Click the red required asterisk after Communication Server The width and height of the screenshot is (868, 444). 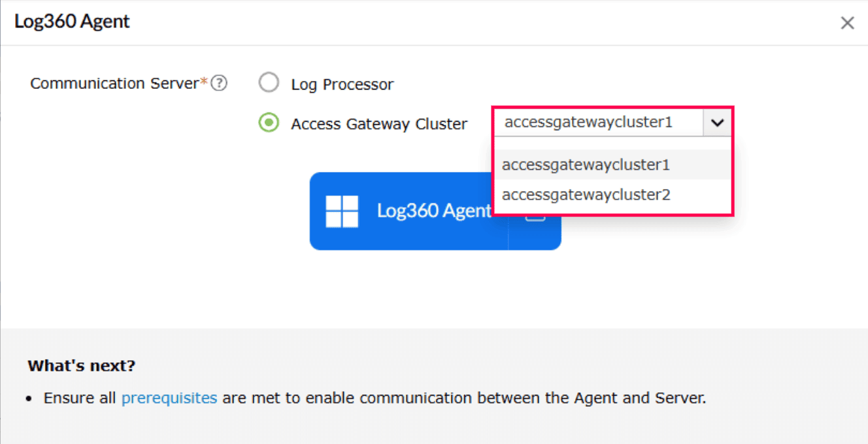(x=204, y=82)
